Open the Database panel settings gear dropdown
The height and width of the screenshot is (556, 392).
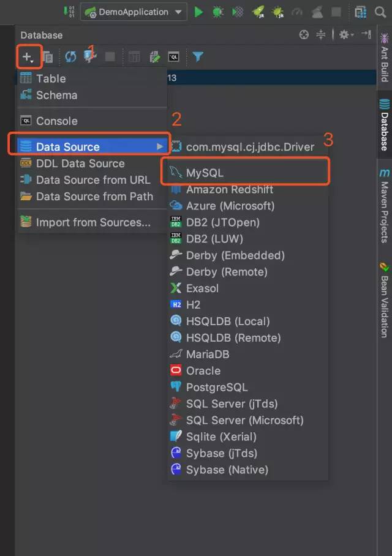[x=345, y=35]
